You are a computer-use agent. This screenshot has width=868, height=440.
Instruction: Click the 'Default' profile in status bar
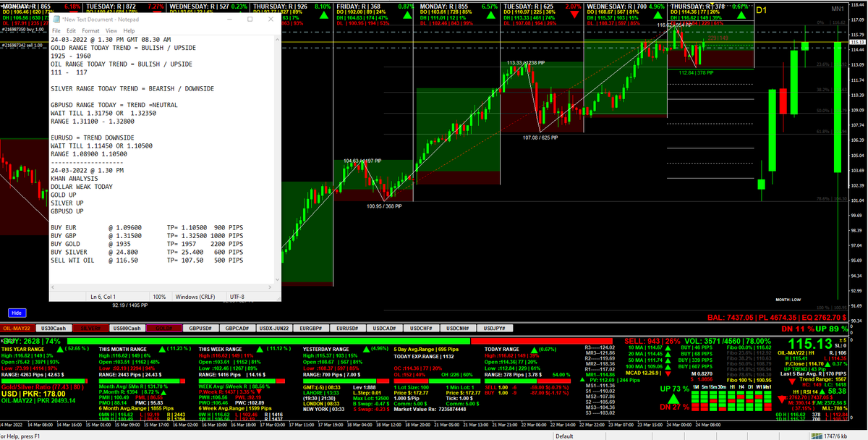[564, 436]
